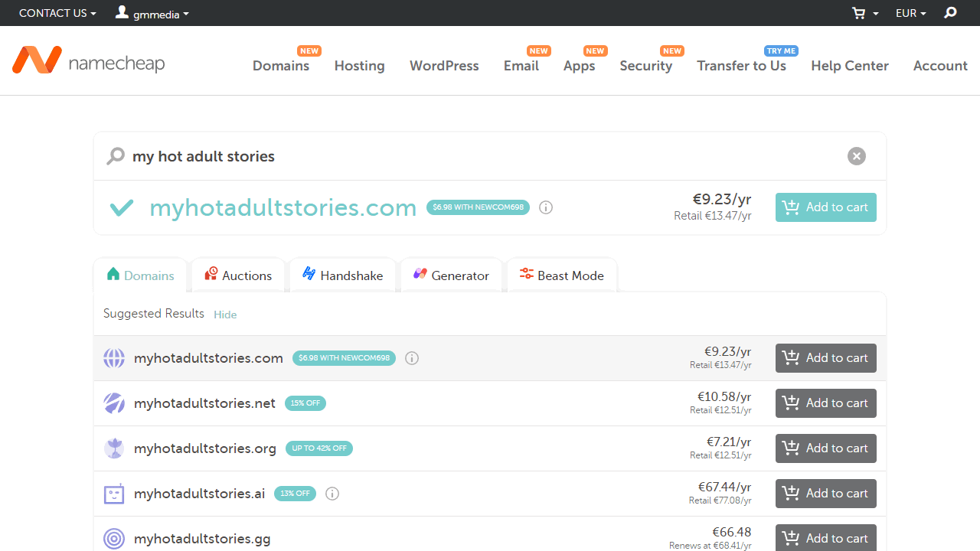Open the Apps navigation menu

coord(580,66)
